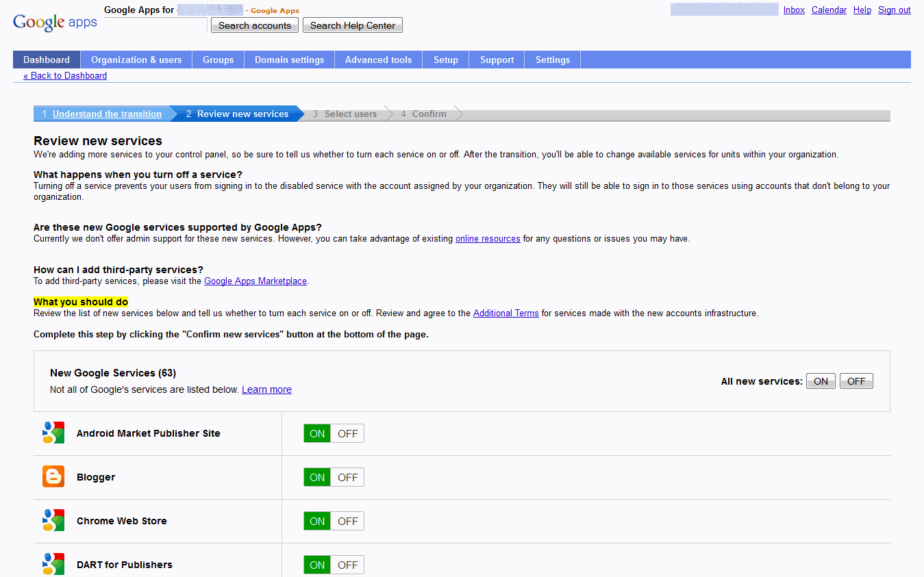
Task: Return to step 1 Understand the transition
Action: (x=107, y=114)
